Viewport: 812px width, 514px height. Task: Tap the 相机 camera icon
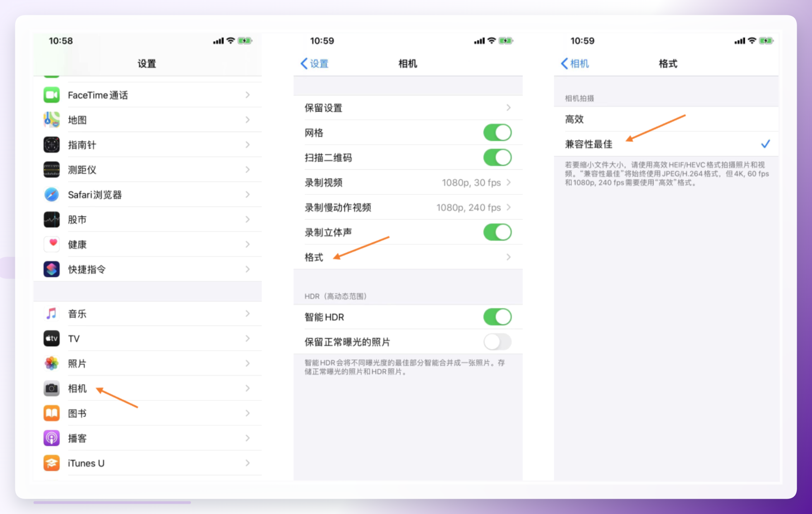click(51, 388)
